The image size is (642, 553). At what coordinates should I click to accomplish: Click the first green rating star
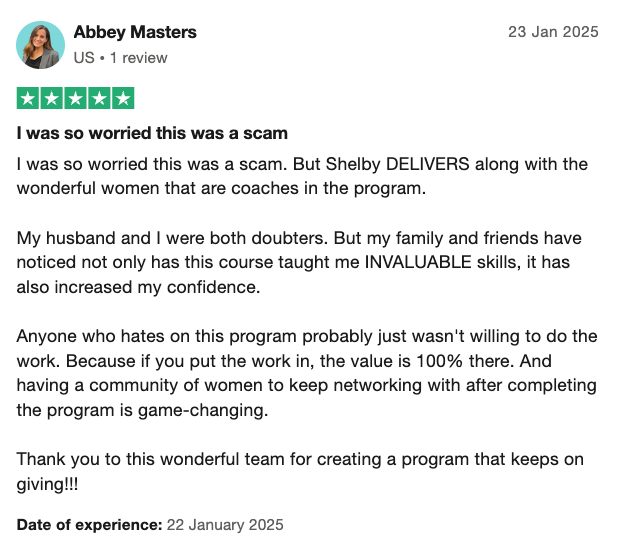click(x=28, y=98)
